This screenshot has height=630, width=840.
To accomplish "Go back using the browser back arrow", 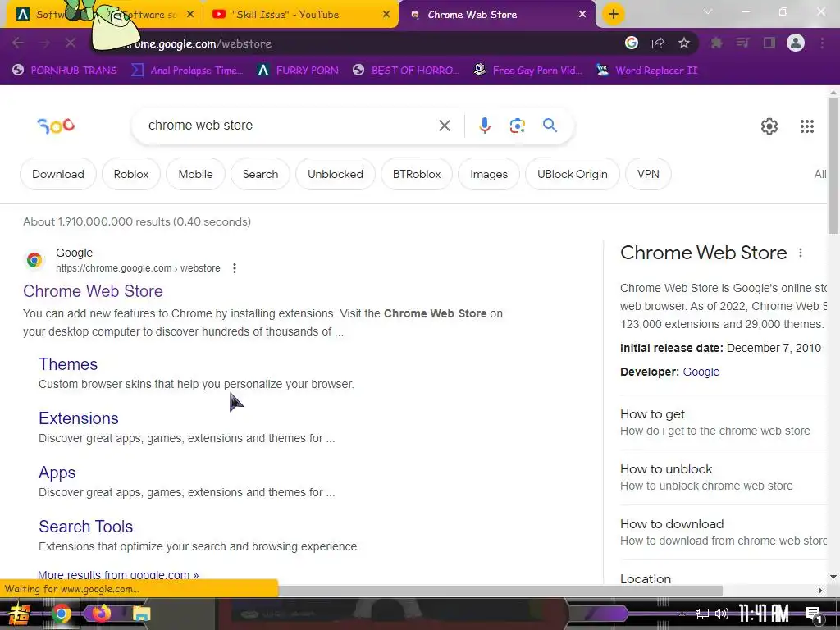I will pyautogui.click(x=18, y=43).
